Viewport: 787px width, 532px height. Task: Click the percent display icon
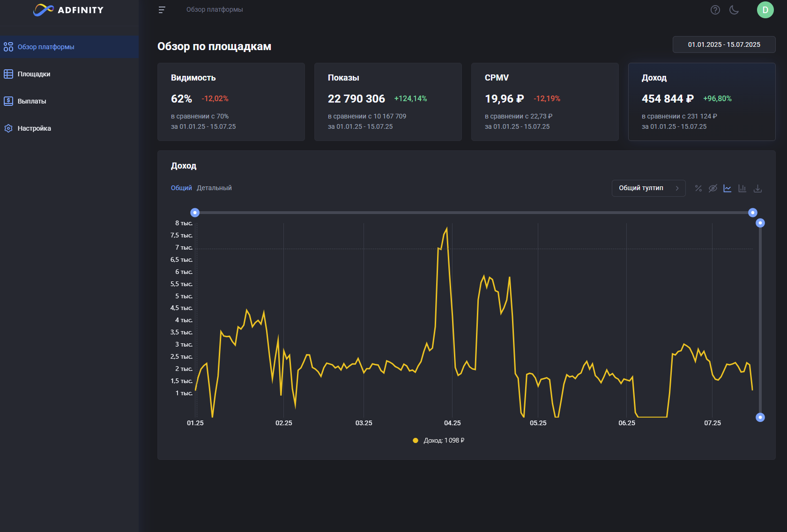698,188
